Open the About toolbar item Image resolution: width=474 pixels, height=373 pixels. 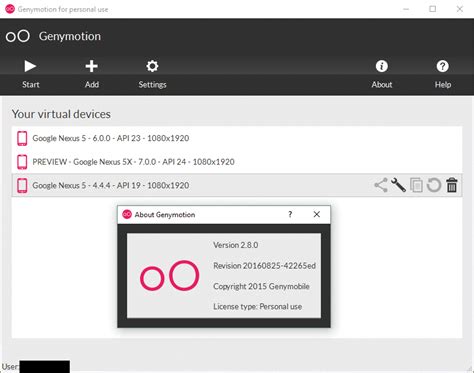coord(382,74)
